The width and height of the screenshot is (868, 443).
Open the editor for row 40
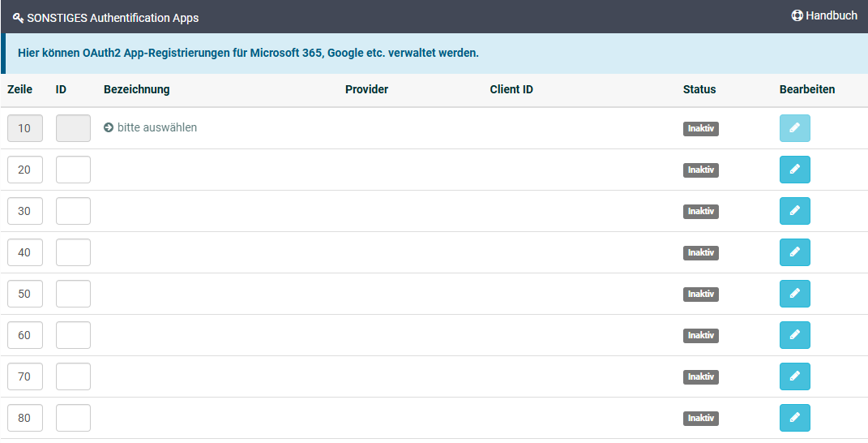click(794, 252)
